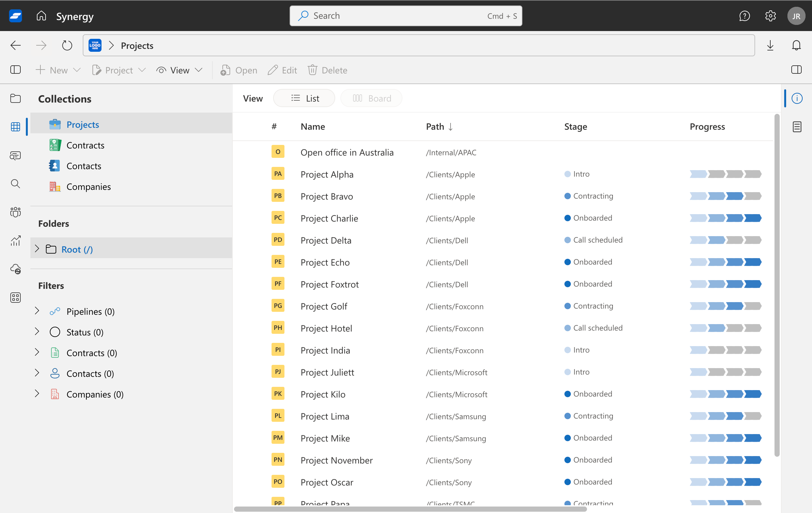
Task: Click the vertical scrollbar of the project list
Action: coord(776,285)
